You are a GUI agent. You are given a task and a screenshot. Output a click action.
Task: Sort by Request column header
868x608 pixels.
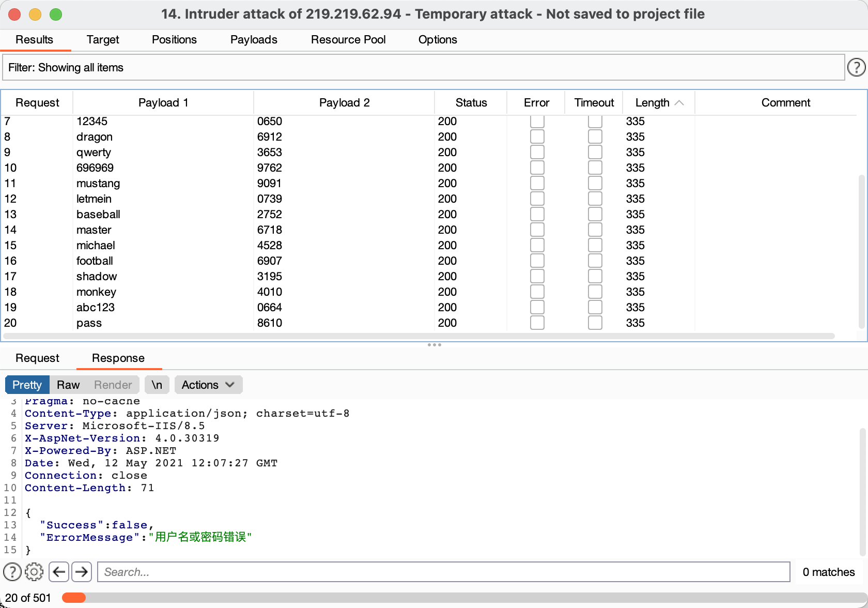coord(37,103)
